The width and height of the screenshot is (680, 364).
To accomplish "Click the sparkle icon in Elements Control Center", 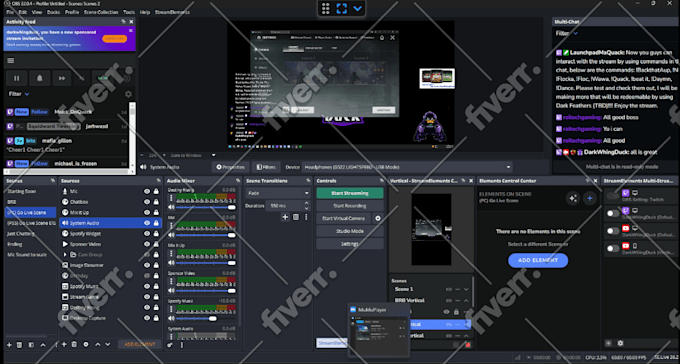I will (x=573, y=198).
